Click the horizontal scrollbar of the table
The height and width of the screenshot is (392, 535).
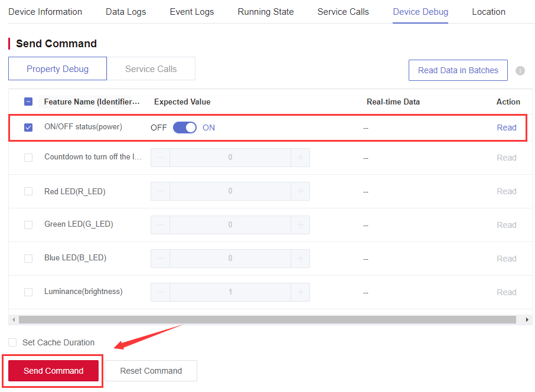(x=267, y=319)
